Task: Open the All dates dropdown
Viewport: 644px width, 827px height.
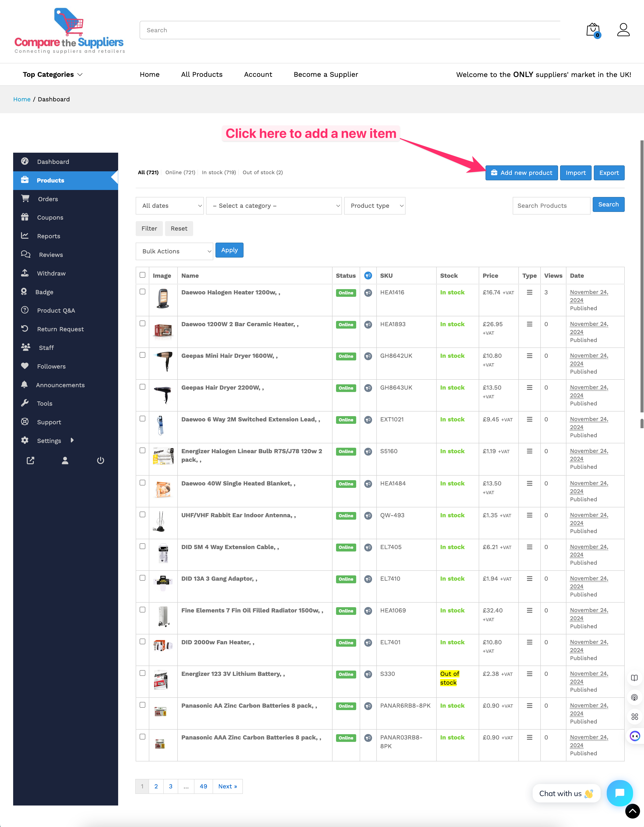Action: pos(169,206)
